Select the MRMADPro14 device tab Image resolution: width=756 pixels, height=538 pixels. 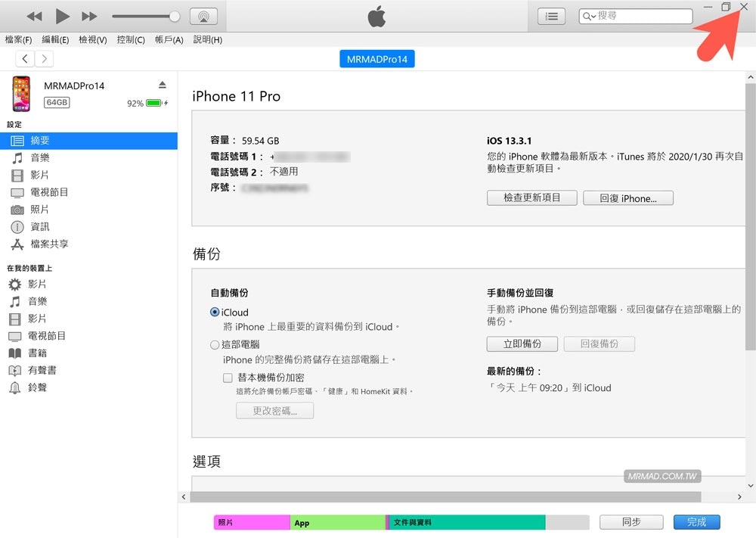click(x=377, y=59)
